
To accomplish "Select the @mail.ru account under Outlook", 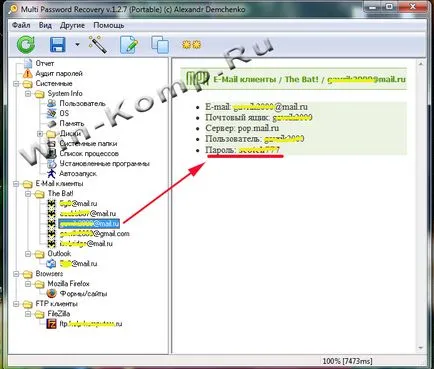I will point(78,264).
